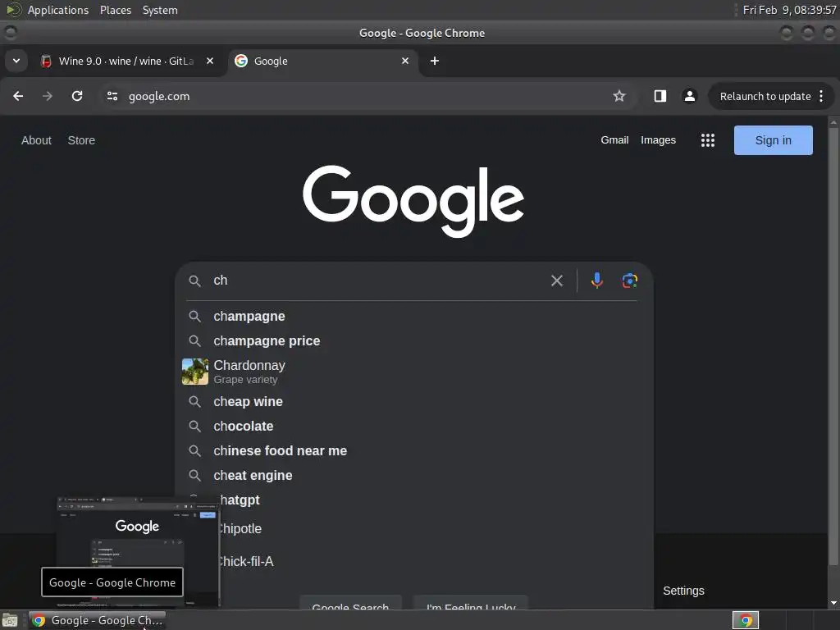Open the About link

click(x=36, y=140)
